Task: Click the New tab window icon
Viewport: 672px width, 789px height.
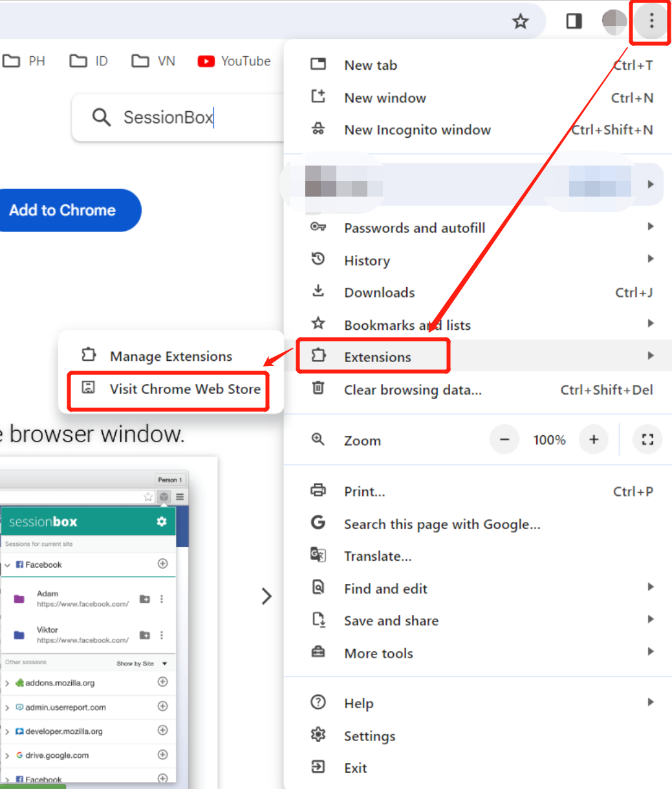Action: [x=318, y=63]
